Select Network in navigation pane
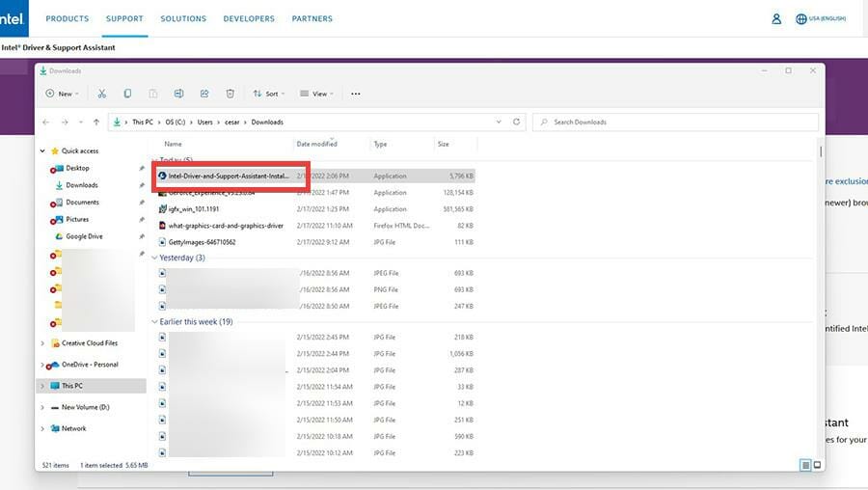 tap(73, 428)
